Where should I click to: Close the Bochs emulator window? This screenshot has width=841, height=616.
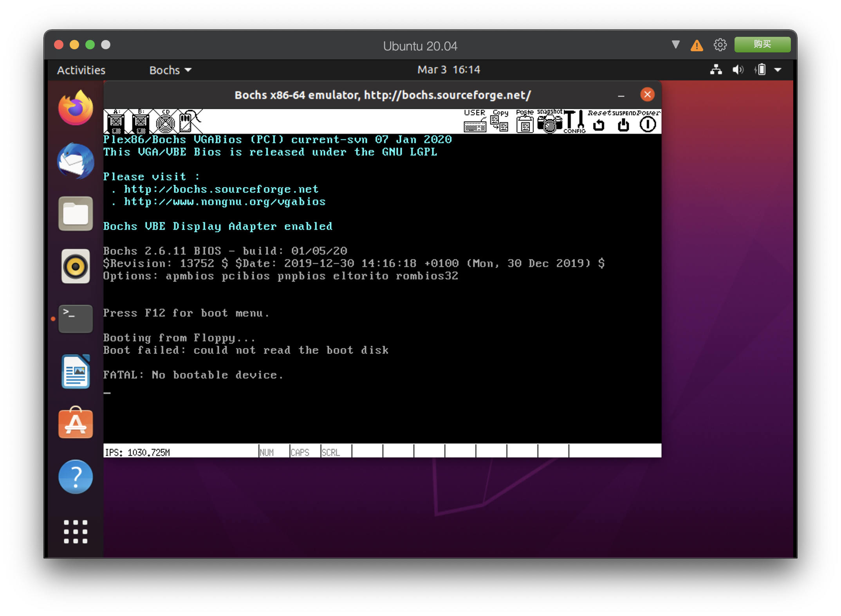pyautogui.click(x=647, y=95)
